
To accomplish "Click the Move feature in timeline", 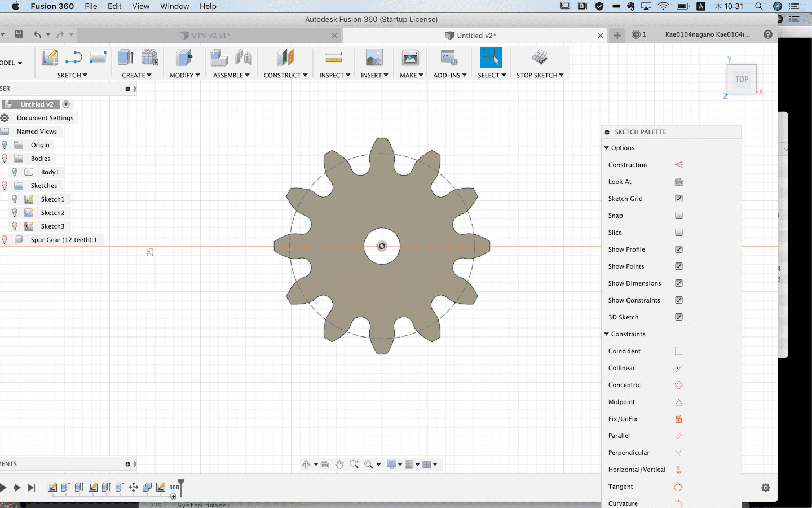I will [x=134, y=487].
